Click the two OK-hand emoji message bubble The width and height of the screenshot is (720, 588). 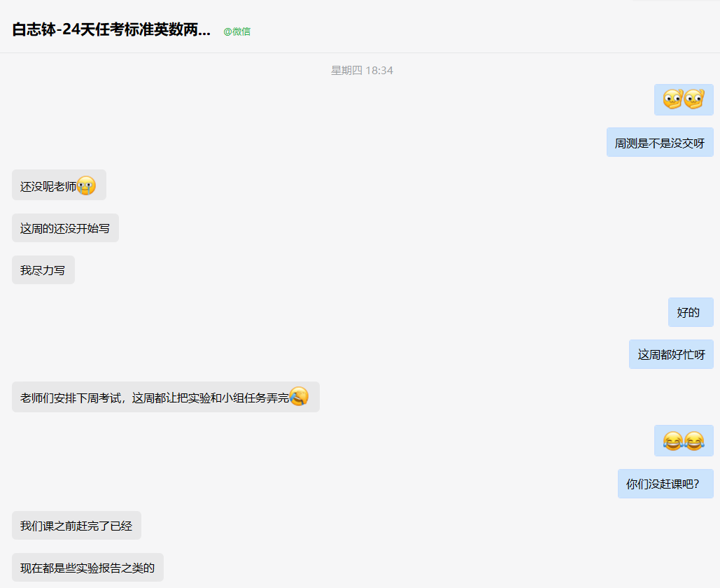[x=684, y=99]
